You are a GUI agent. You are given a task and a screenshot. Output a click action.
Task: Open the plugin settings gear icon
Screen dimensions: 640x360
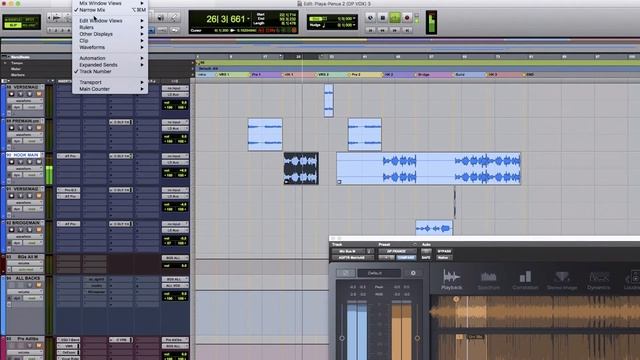[x=413, y=273]
